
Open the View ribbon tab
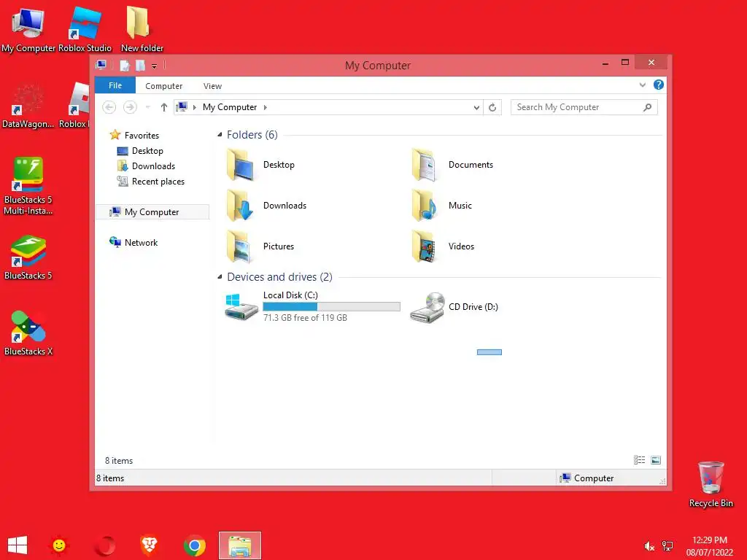coord(212,86)
